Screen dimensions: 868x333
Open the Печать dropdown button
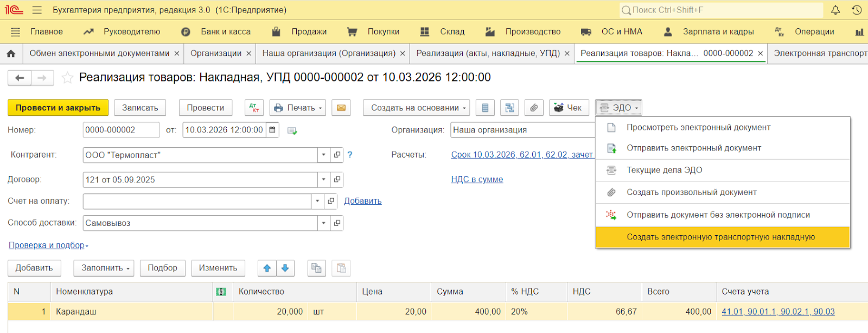pos(298,108)
